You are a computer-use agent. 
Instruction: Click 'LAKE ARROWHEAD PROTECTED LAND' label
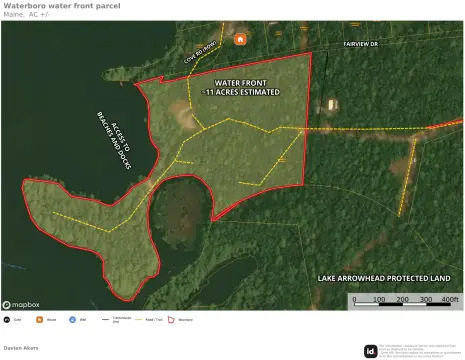pyautogui.click(x=384, y=278)
